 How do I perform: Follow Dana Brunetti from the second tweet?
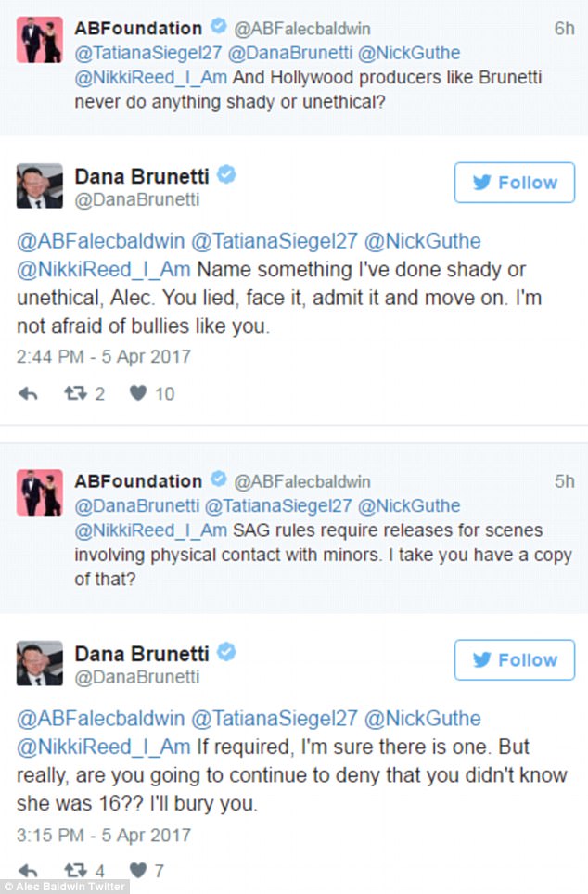[x=515, y=659]
